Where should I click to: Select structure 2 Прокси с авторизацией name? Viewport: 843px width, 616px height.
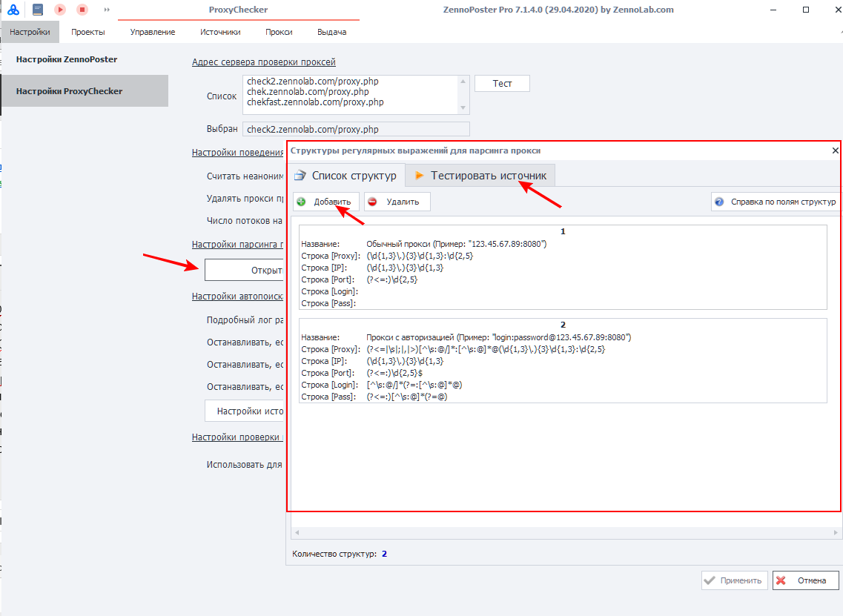499,337
